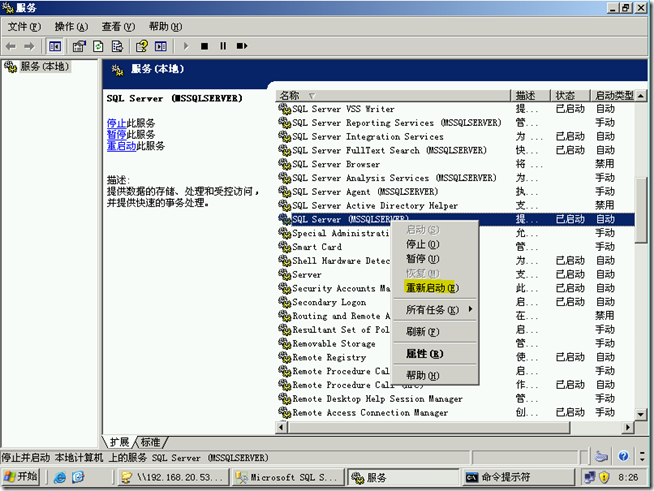Click the vertical scrollbar up arrow

[x=641, y=96]
